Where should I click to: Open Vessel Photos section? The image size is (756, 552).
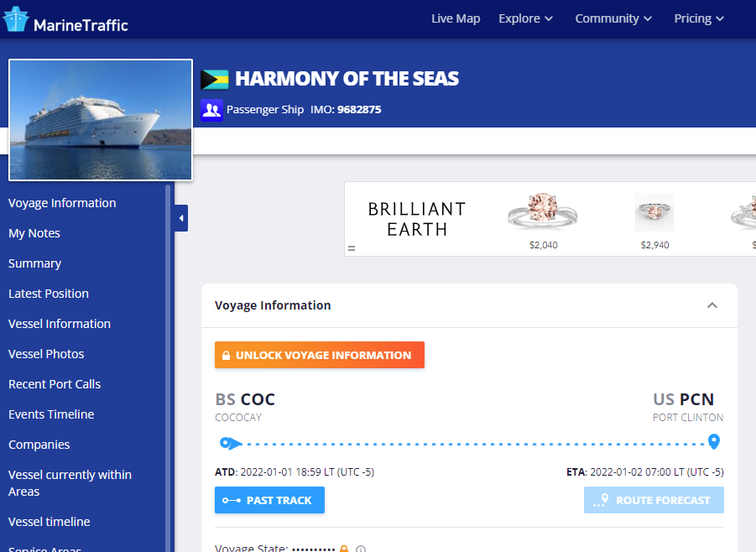[46, 354]
